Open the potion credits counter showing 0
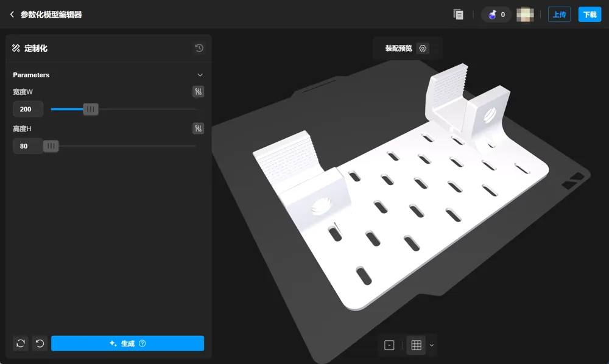Screen dimensions: 609x364 [x=496, y=15]
